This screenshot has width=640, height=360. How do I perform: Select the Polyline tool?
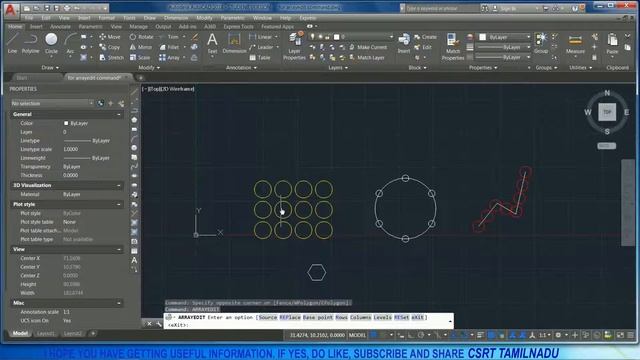tap(30, 44)
